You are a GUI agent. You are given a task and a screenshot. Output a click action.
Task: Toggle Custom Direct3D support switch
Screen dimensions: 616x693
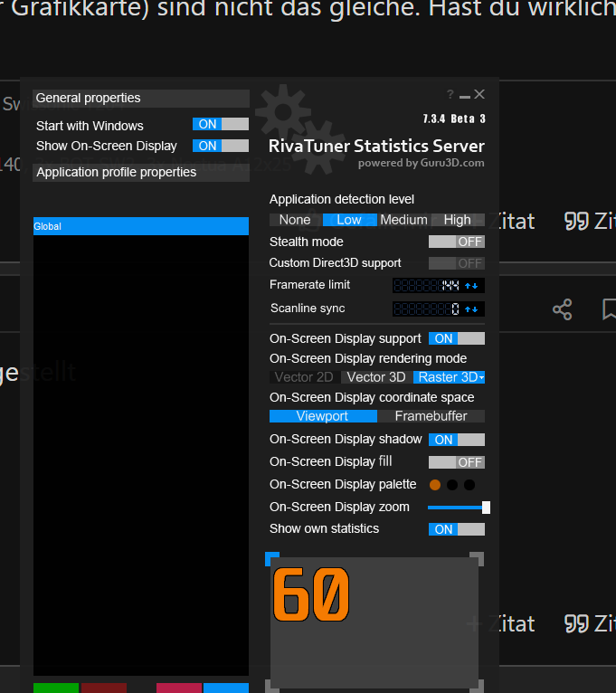click(457, 263)
